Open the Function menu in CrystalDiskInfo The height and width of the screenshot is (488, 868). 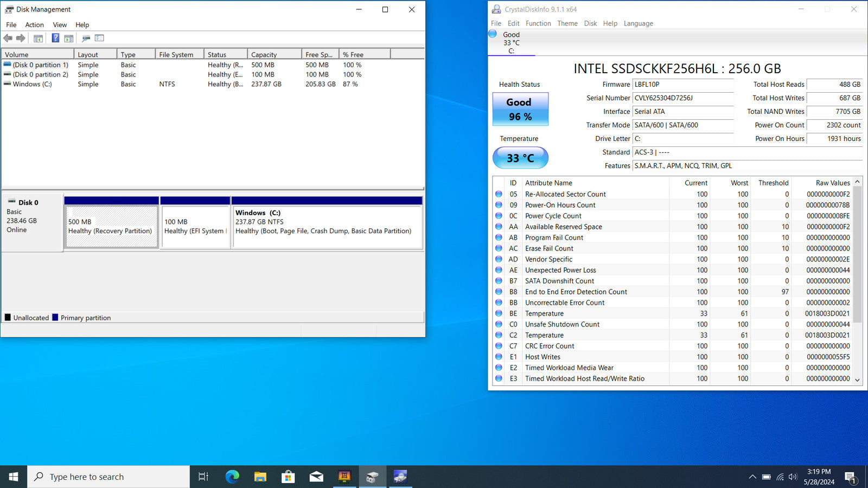coord(538,23)
